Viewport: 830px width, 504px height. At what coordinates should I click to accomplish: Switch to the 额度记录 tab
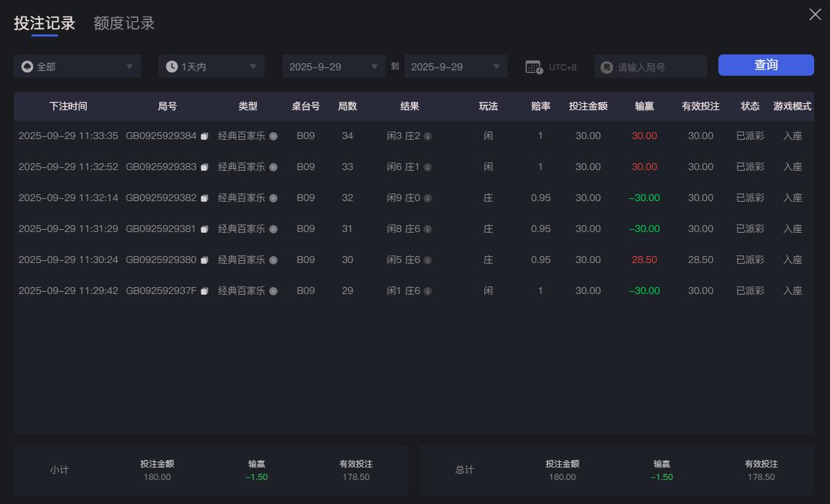(x=123, y=23)
